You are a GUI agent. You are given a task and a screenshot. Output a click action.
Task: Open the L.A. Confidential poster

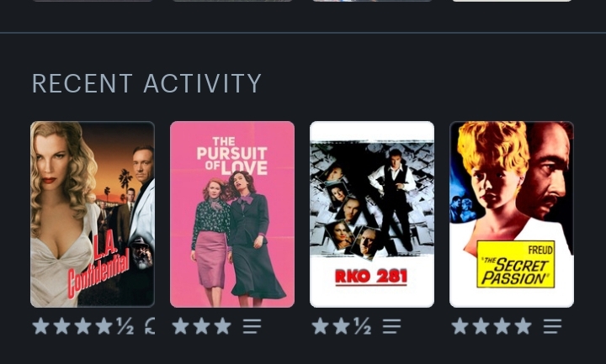click(93, 214)
